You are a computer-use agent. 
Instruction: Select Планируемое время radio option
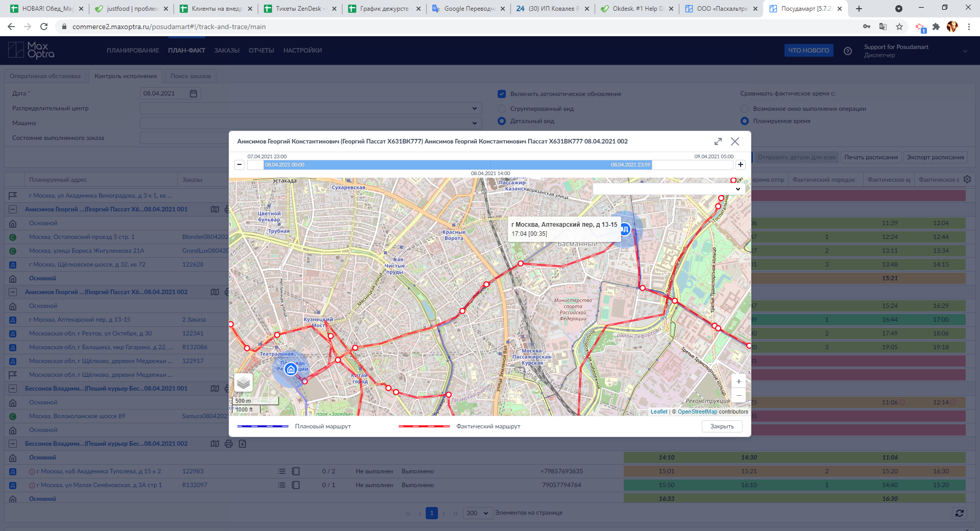745,121
